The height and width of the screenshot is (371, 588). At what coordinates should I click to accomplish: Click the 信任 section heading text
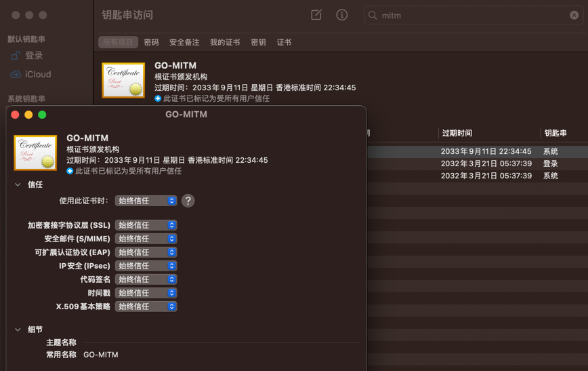coord(35,184)
